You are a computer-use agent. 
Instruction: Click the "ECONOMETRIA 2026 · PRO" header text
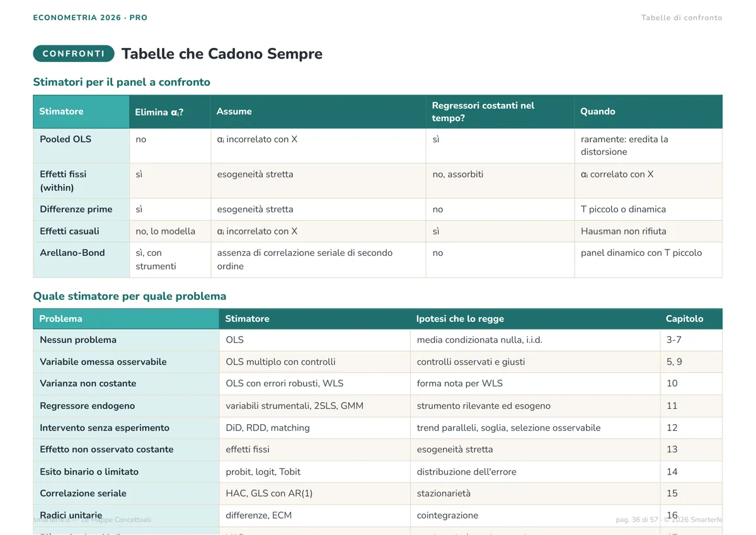pos(90,18)
